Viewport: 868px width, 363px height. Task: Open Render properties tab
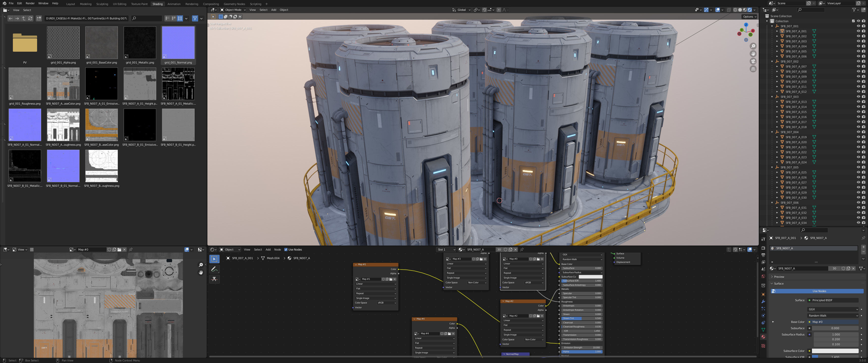[763, 248]
